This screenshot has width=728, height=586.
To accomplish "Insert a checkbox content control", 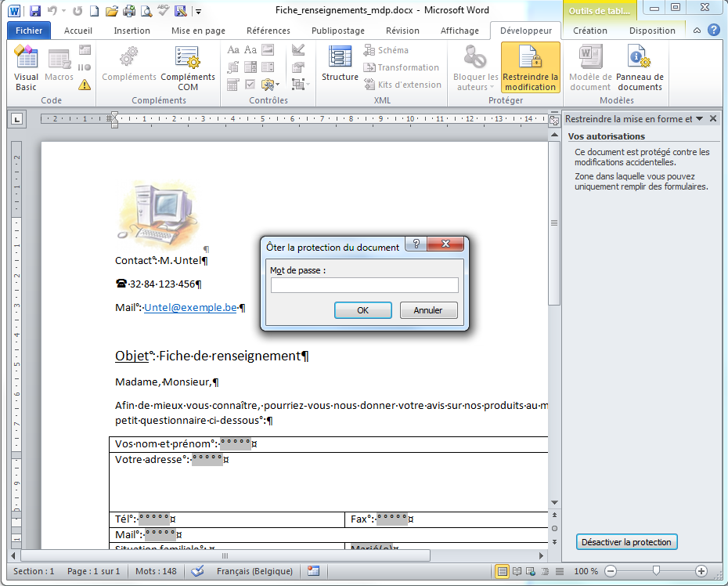I will [250, 84].
